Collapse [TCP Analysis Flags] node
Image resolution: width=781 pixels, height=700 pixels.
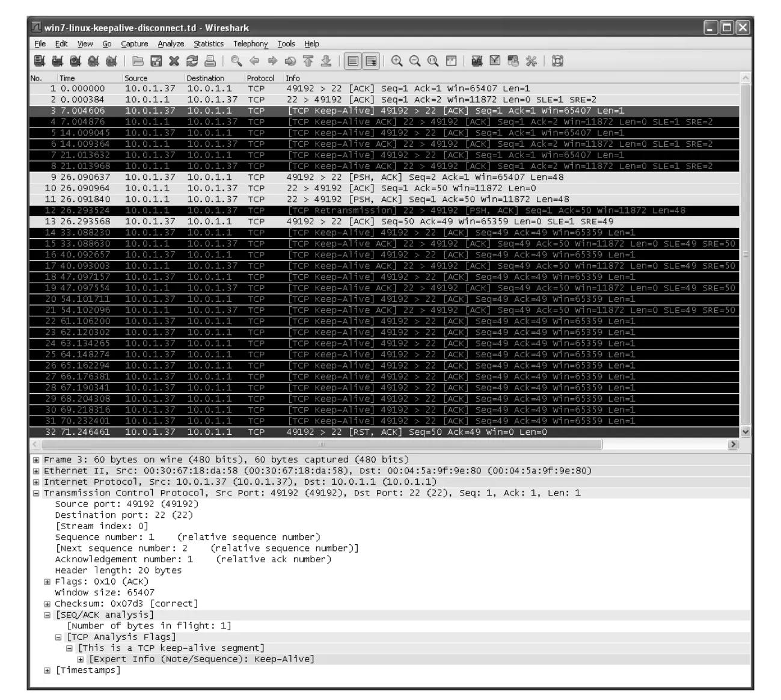[58, 637]
